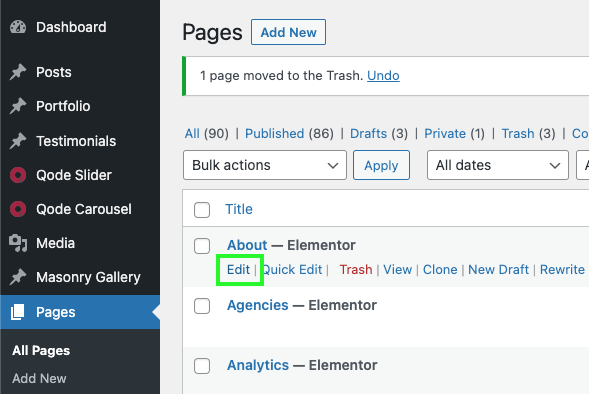Tick the Agencies page checkbox
Viewport: 589px width, 394px height.
(x=202, y=306)
